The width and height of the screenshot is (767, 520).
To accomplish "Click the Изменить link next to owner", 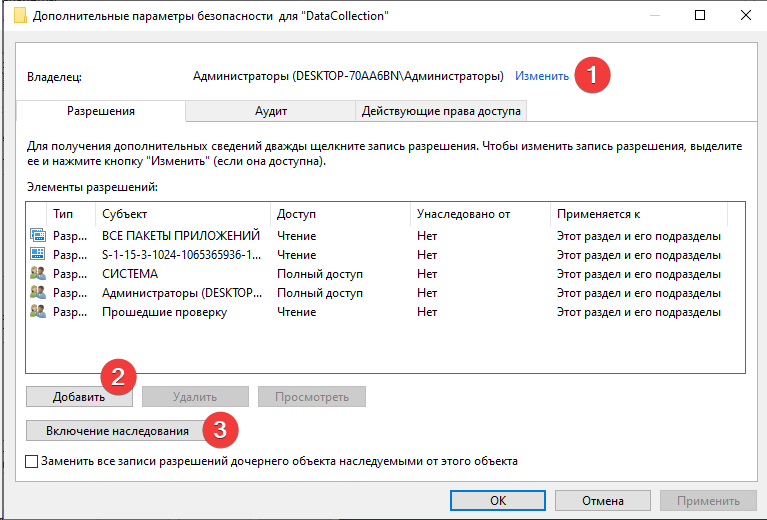I will (x=542, y=76).
